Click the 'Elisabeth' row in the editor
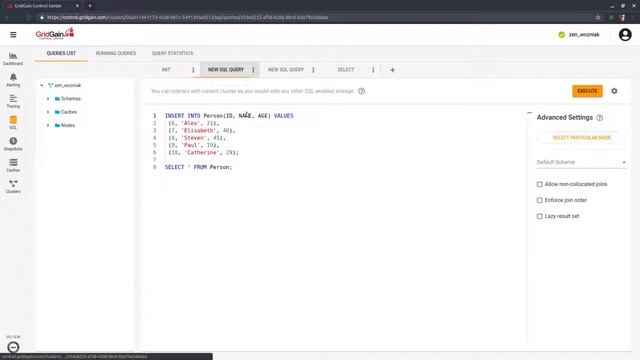 point(202,131)
